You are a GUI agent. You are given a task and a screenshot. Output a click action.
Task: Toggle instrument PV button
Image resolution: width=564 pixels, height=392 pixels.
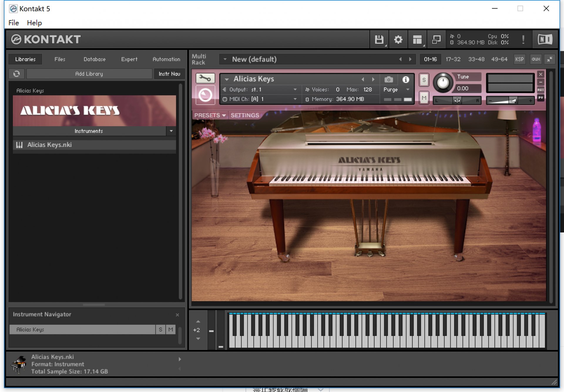540,98
